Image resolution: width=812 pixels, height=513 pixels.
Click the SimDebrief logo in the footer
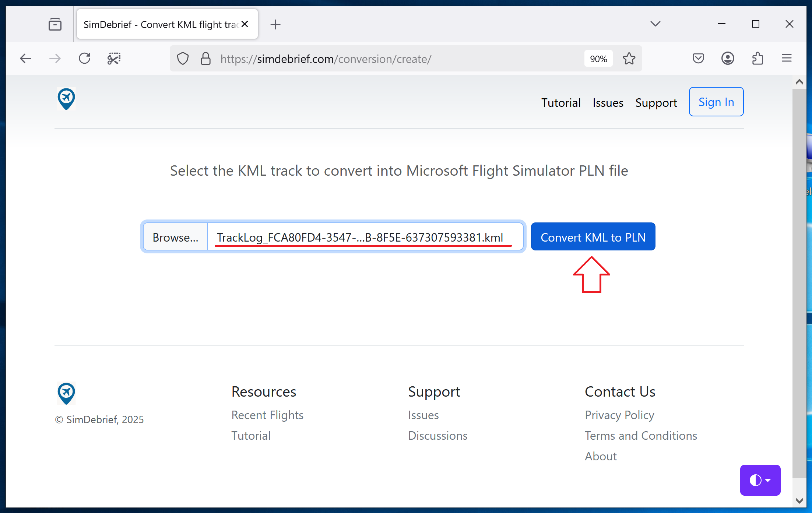[66, 394]
